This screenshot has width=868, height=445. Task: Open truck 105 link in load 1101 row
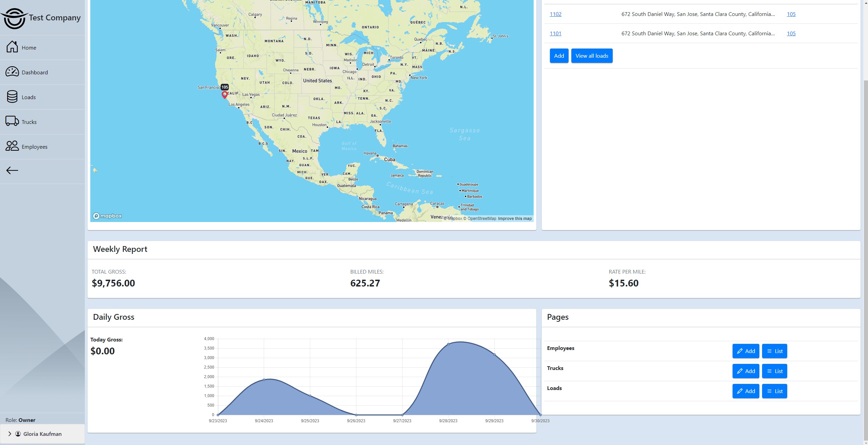coord(791,33)
